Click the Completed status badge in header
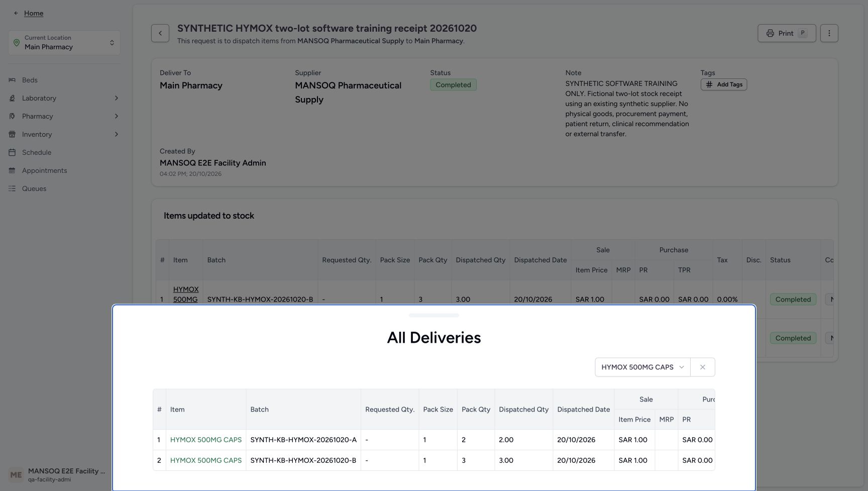 click(x=453, y=85)
